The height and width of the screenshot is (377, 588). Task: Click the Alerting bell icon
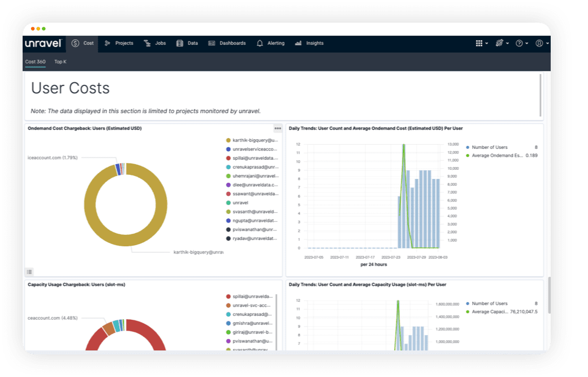point(260,43)
